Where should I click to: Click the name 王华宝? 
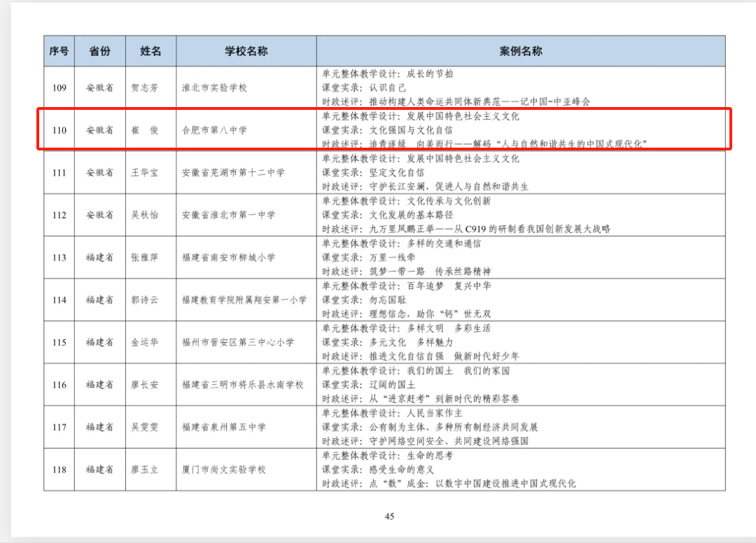(x=145, y=173)
